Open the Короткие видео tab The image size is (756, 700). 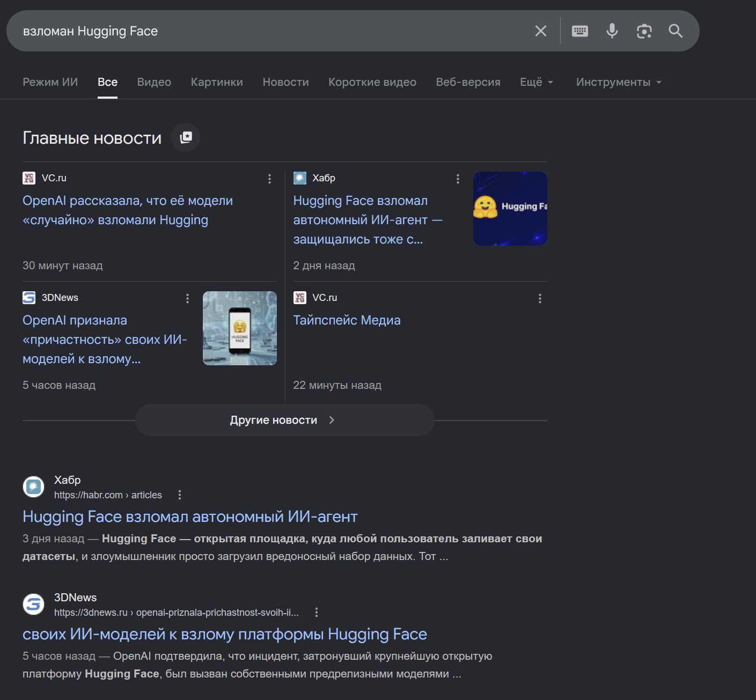click(x=372, y=82)
